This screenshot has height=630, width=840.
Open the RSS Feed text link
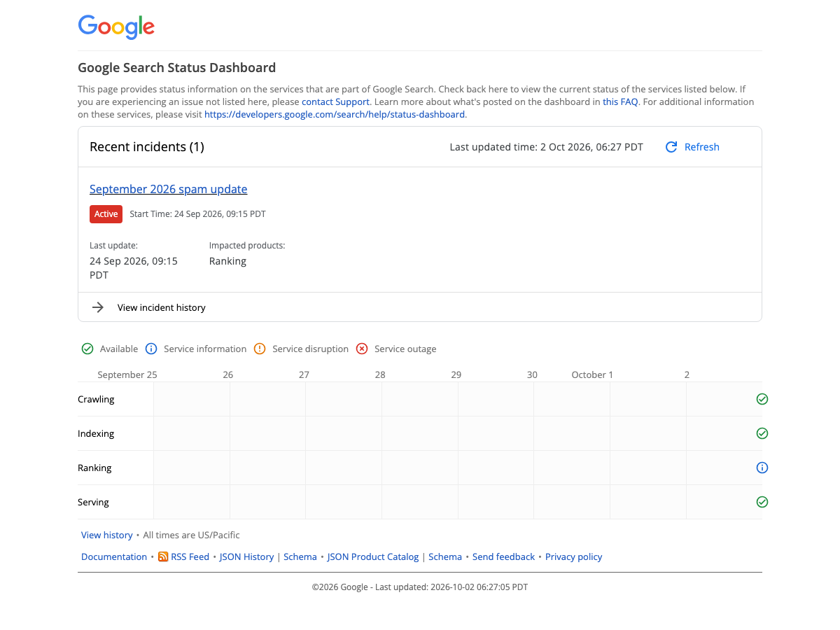coord(190,556)
